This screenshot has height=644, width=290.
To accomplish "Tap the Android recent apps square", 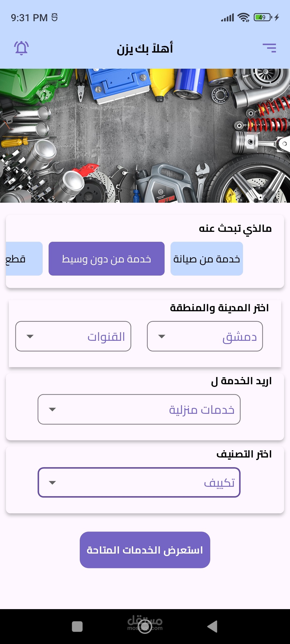I will 77,627.
